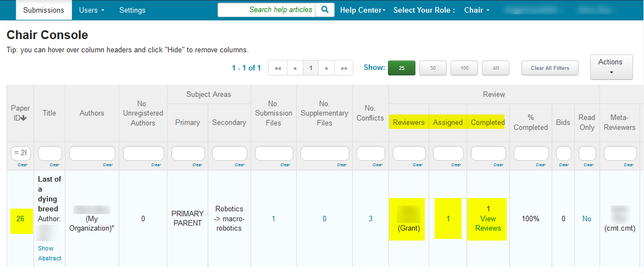Clear the No. Conflicts filter
Image resolution: width=644 pixels, height=273 pixels.
377,165
